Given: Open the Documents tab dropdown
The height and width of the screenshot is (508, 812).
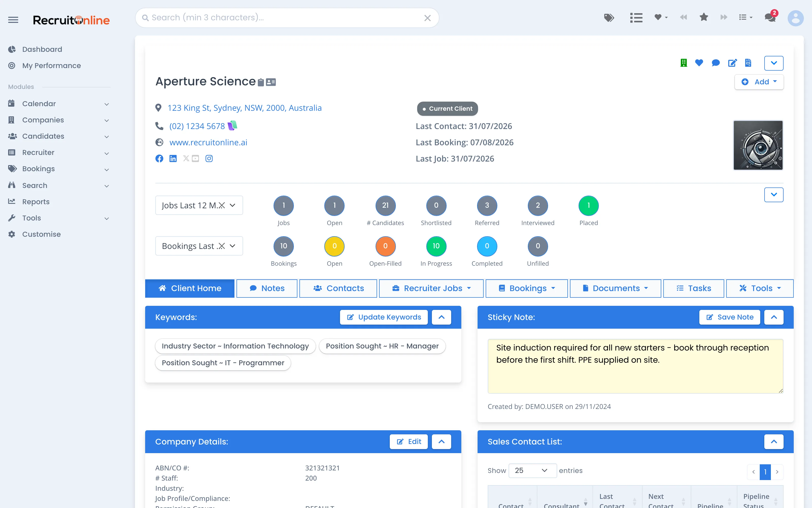Looking at the screenshot, I should pyautogui.click(x=615, y=288).
